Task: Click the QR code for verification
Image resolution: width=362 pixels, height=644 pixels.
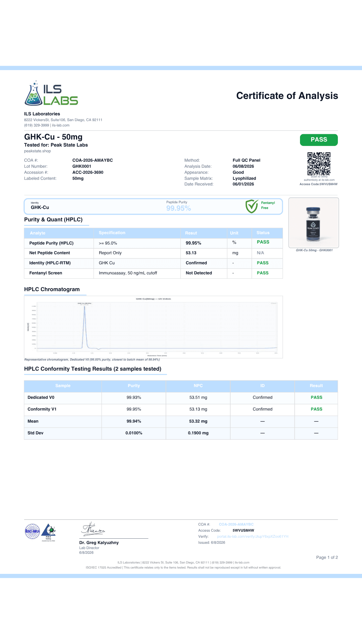Action: [x=319, y=164]
